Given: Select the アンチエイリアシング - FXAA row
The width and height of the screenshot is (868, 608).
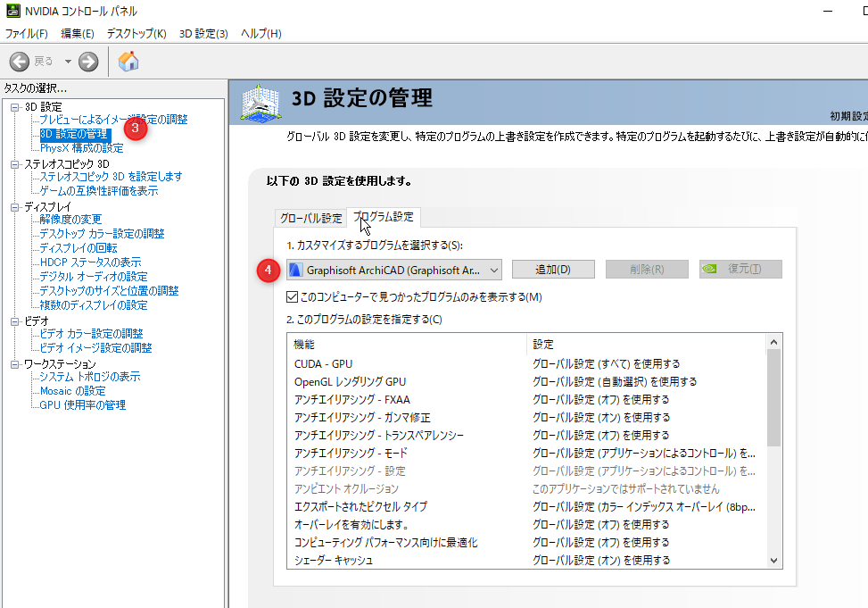Looking at the screenshot, I should 527,400.
